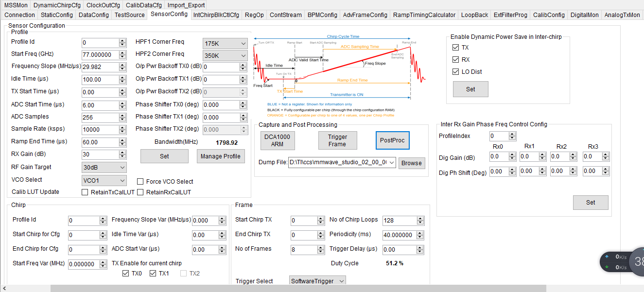Toggle RX dynamic power save checkbox
Image resolution: width=644 pixels, height=292 pixels.
pos(455,59)
